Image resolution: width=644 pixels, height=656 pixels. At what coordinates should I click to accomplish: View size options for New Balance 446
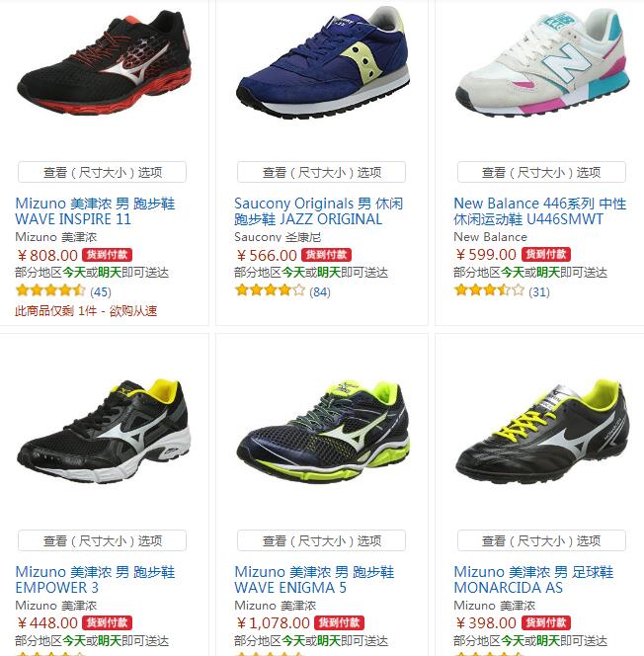[541, 172]
